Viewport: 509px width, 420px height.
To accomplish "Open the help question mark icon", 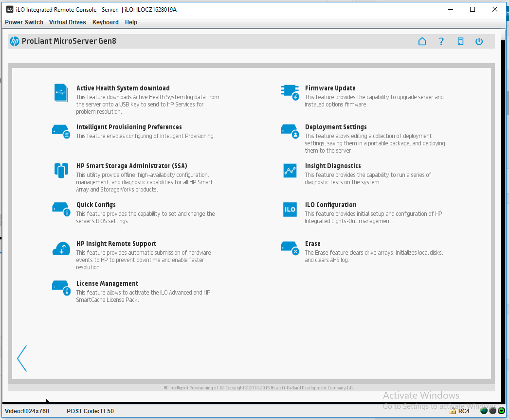I will pos(441,41).
